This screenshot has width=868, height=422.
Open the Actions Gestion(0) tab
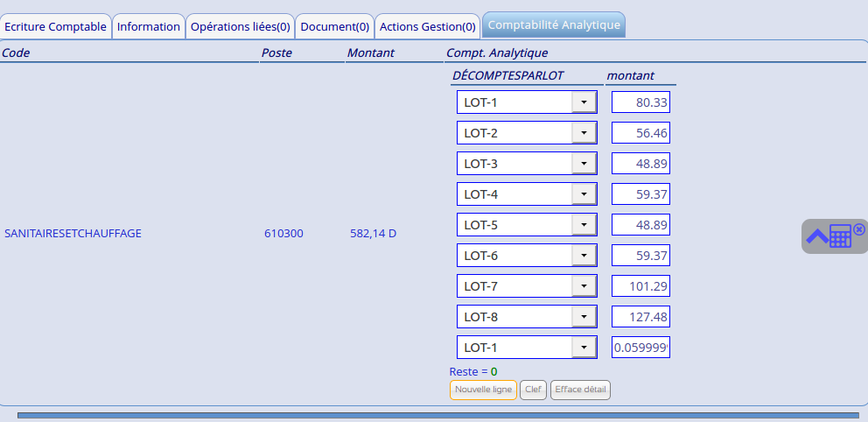pyautogui.click(x=427, y=26)
